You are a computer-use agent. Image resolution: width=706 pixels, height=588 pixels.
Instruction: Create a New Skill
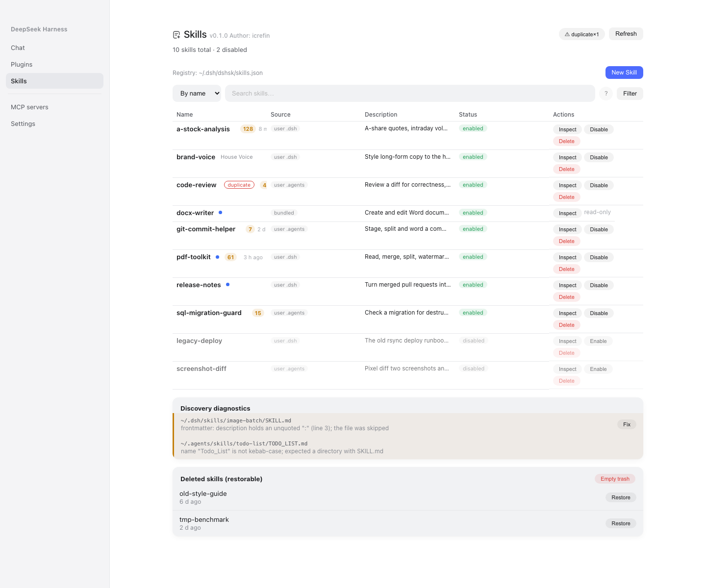pyautogui.click(x=624, y=73)
